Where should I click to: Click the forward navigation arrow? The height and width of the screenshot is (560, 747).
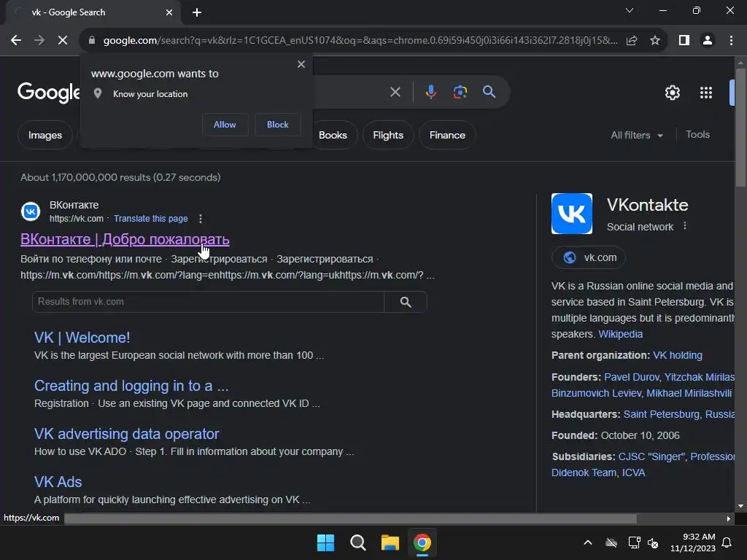39,41
